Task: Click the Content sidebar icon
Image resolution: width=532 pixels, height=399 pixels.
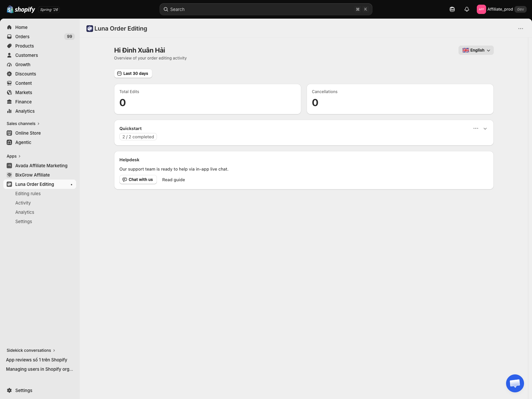Action: pos(9,83)
